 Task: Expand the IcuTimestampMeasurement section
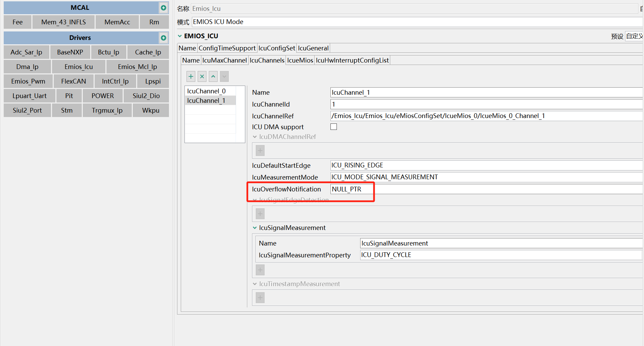click(254, 284)
